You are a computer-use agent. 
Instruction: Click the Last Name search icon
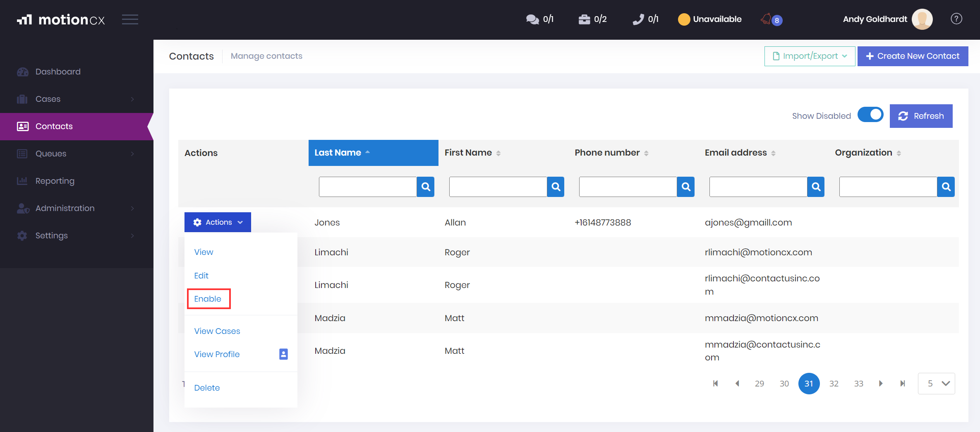pos(425,187)
